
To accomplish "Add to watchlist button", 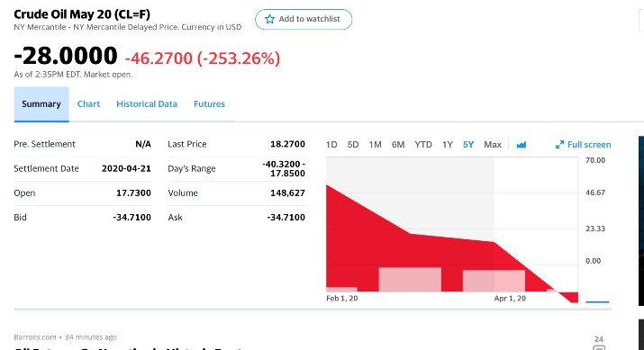I will point(304,19).
